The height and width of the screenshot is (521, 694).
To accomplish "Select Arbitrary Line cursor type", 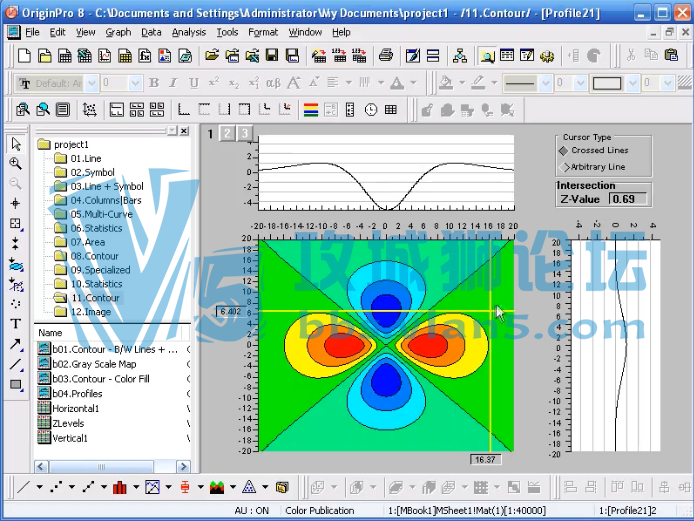I will (x=593, y=167).
